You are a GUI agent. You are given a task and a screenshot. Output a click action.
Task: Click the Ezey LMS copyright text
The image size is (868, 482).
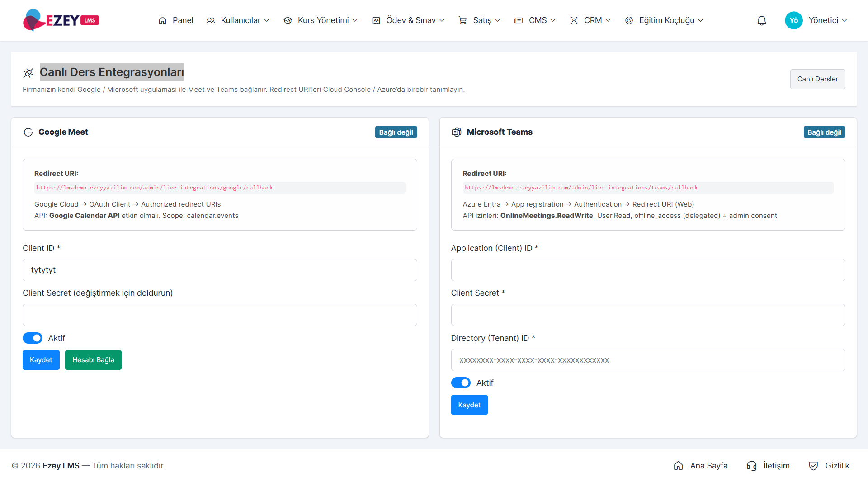click(x=88, y=466)
